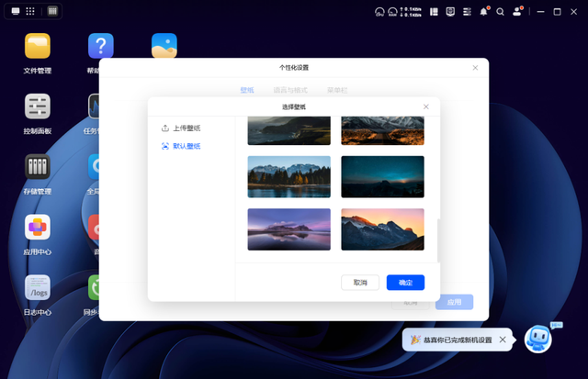Open the blue question-mark help app
Image resolution: width=588 pixels, height=379 pixels.
pos(101,46)
